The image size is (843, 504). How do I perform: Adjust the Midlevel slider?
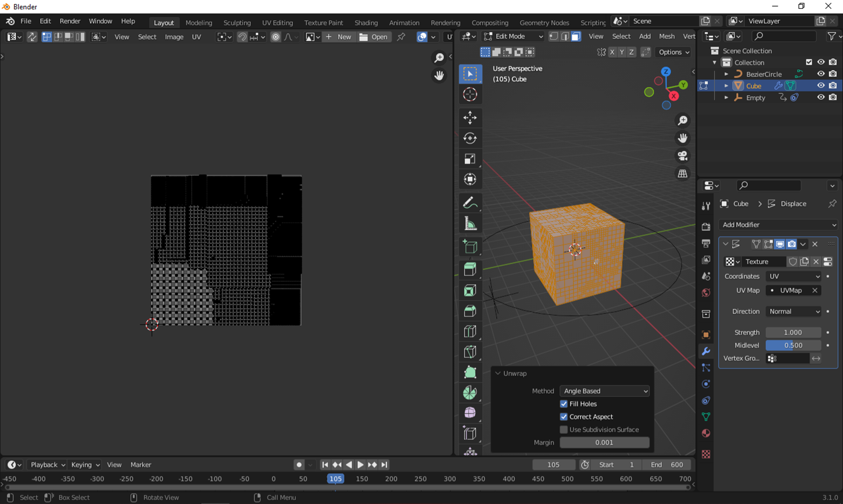[x=793, y=345]
